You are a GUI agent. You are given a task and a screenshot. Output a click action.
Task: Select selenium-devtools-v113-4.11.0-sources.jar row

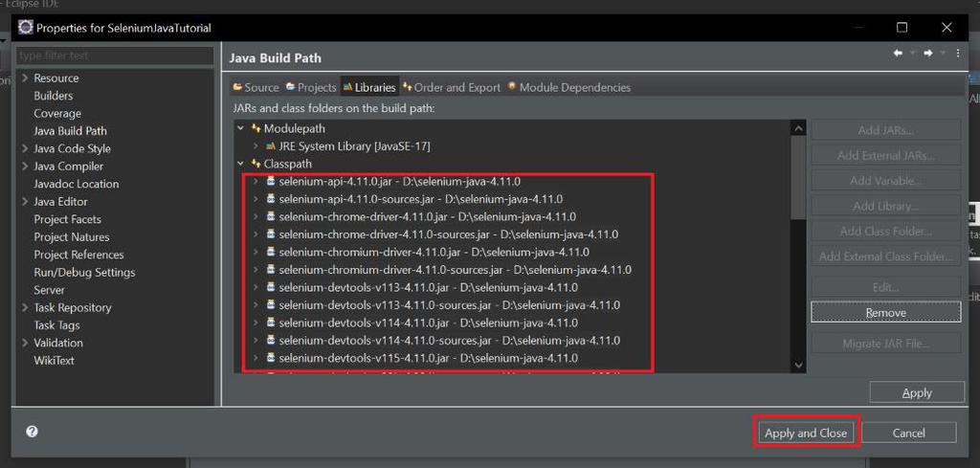[450, 305]
